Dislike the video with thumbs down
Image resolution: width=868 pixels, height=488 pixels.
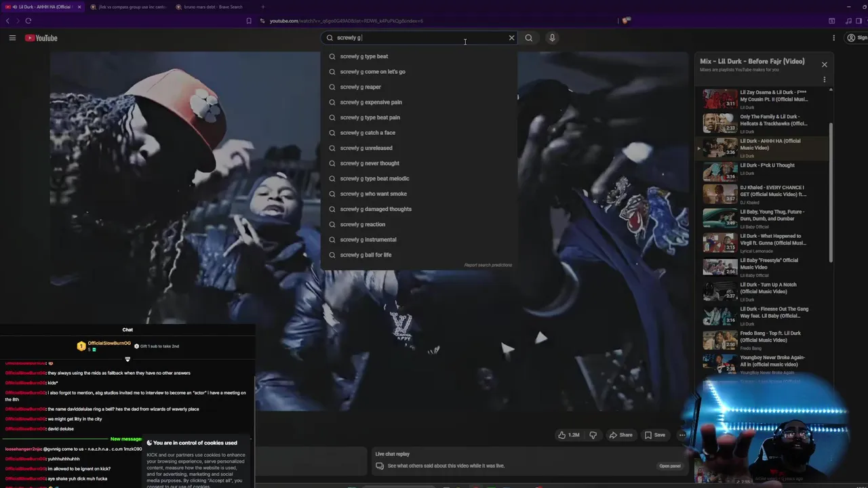click(x=593, y=435)
